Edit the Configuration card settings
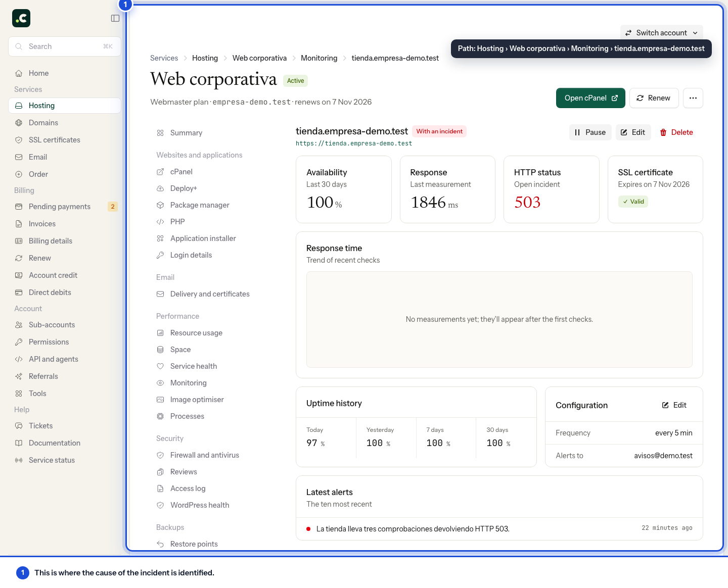Viewport: 728px width, 588px height. click(674, 405)
